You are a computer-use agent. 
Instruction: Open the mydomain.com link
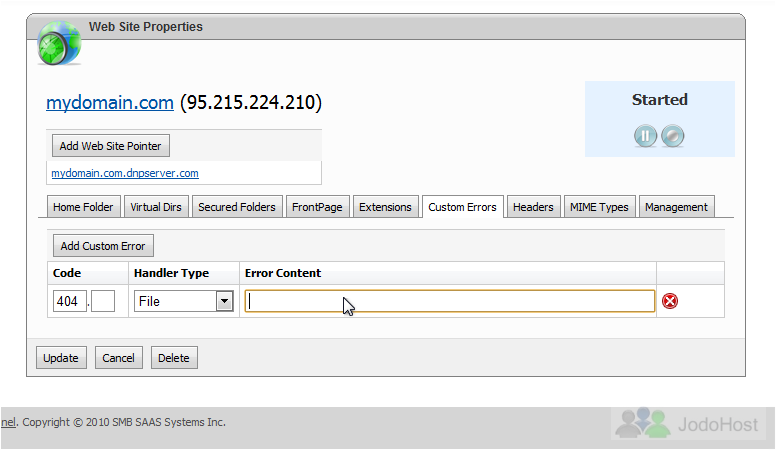pyautogui.click(x=110, y=102)
